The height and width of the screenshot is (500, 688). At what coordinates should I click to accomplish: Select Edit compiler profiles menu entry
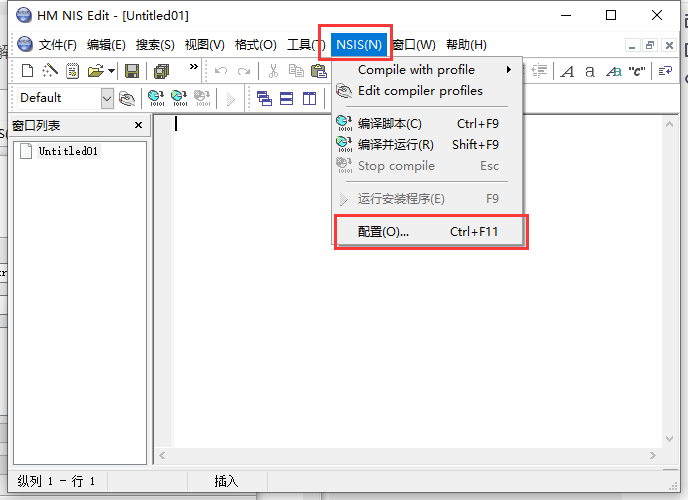tap(427, 91)
